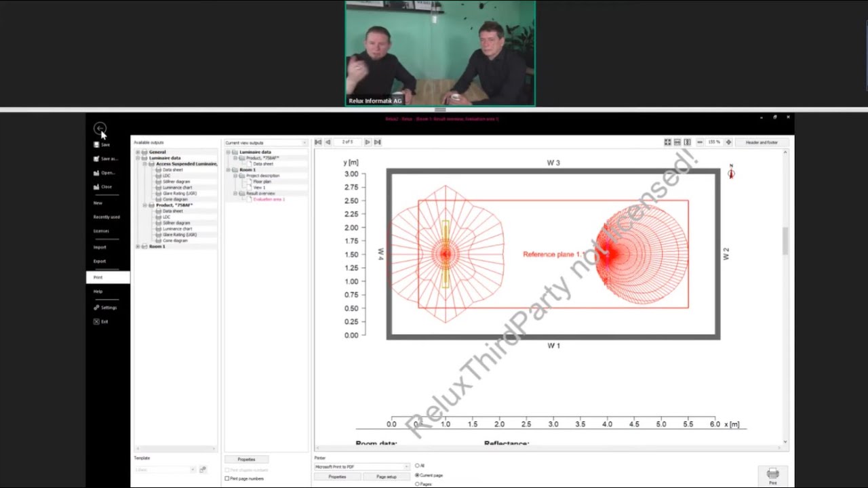
Task: Click fit whole page icon
Action: (x=667, y=142)
